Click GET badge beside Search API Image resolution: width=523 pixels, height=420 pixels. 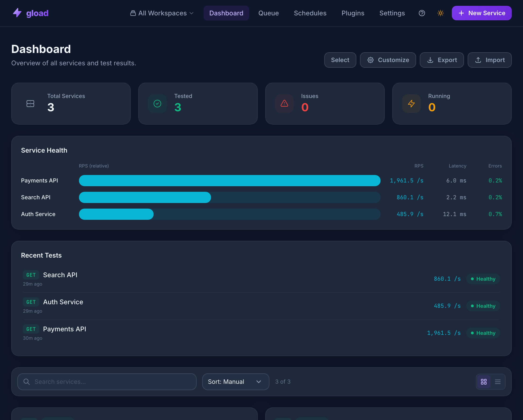pyautogui.click(x=31, y=275)
